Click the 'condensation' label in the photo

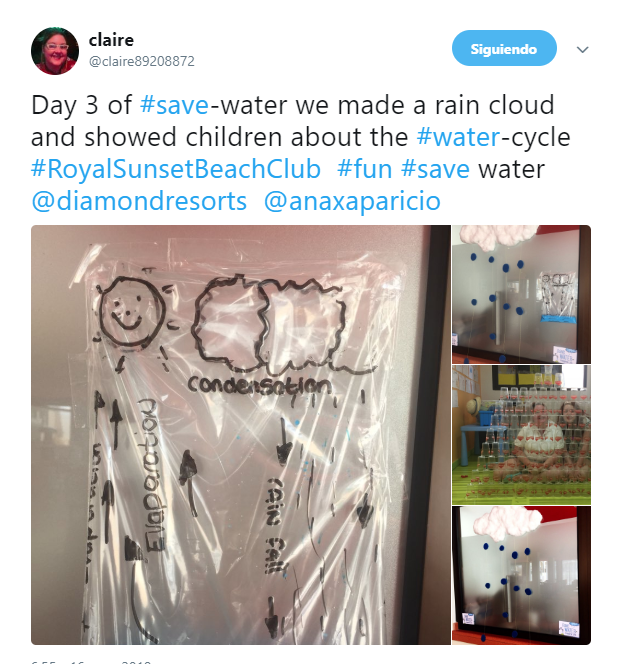coord(260,385)
